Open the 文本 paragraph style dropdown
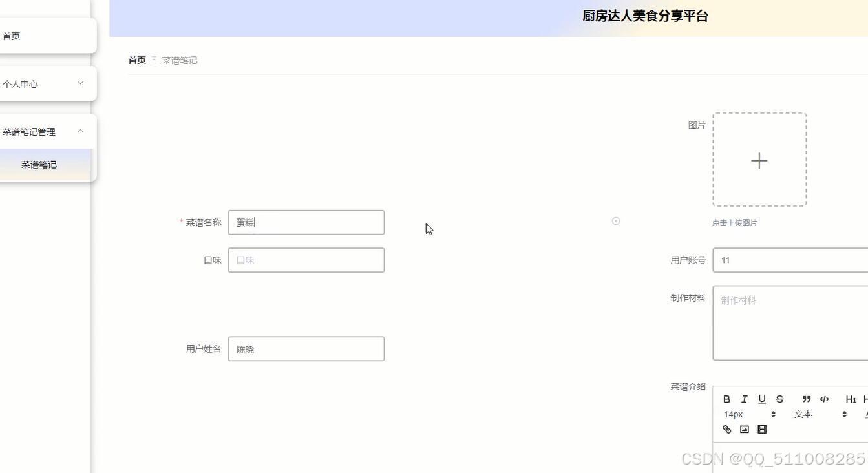 coord(803,414)
